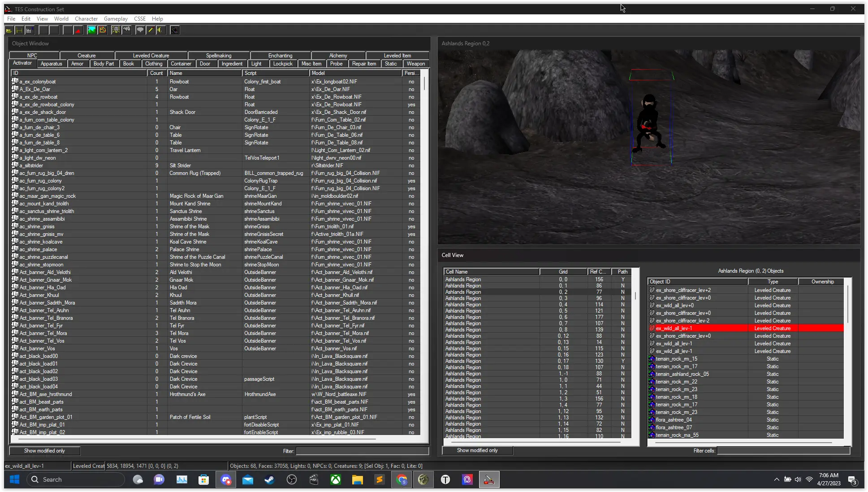This screenshot has height=492, width=868.
Task: Toggle the light bulb brightness icon
Action: click(x=116, y=30)
